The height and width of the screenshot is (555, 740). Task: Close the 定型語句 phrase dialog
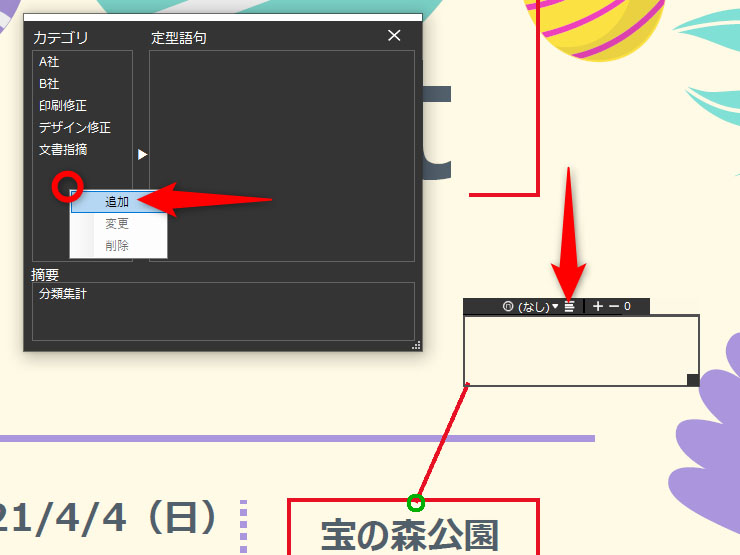pyautogui.click(x=394, y=35)
